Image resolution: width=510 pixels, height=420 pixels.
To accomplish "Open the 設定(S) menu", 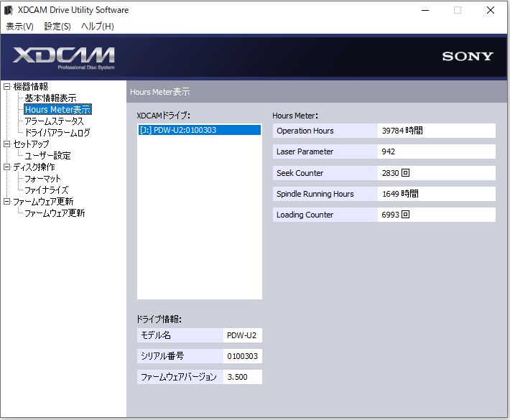I will coord(57,27).
